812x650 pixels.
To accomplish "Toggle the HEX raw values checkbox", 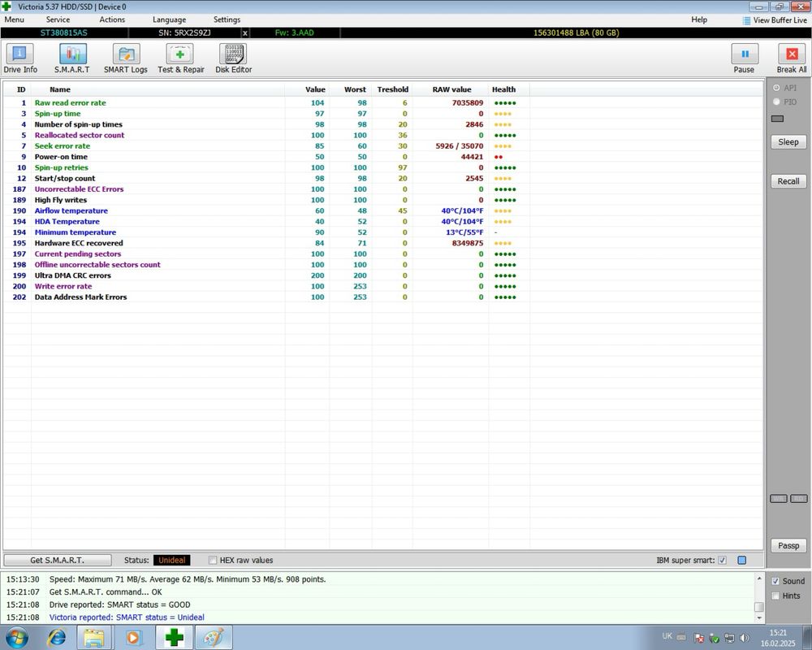I will coord(212,561).
